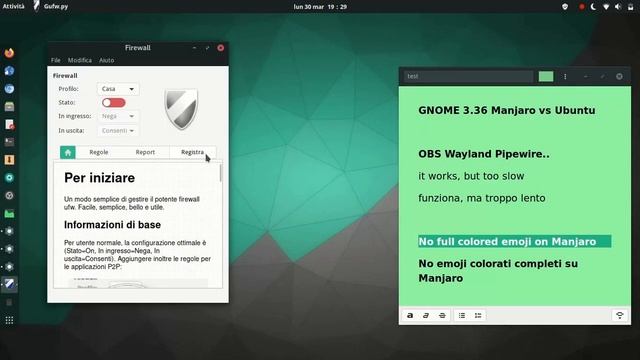Image resolution: width=640 pixels, height=360 pixels.
Task: Show all applications grid in the dock
Action: 9,320
